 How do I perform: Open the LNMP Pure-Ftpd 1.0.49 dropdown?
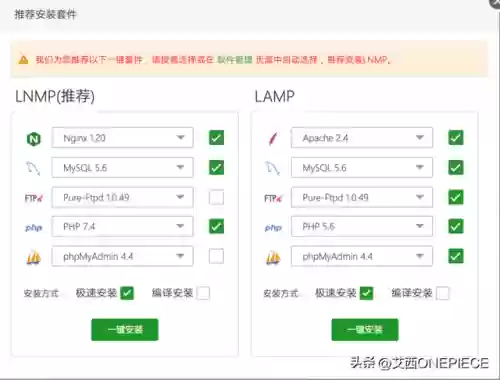(x=122, y=197)
